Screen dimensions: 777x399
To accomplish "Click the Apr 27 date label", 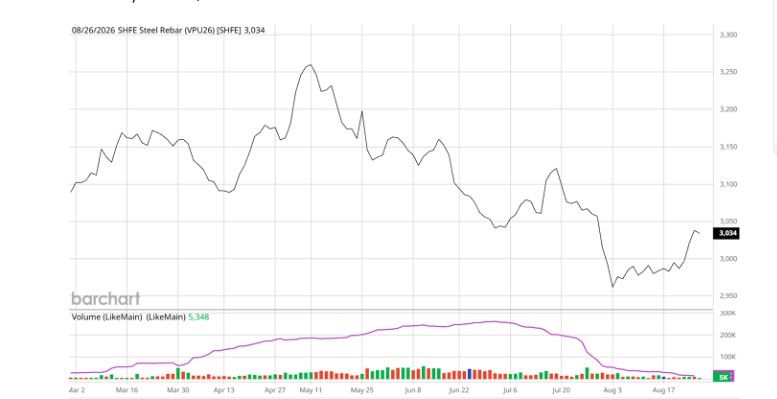I will click(275, 390).
